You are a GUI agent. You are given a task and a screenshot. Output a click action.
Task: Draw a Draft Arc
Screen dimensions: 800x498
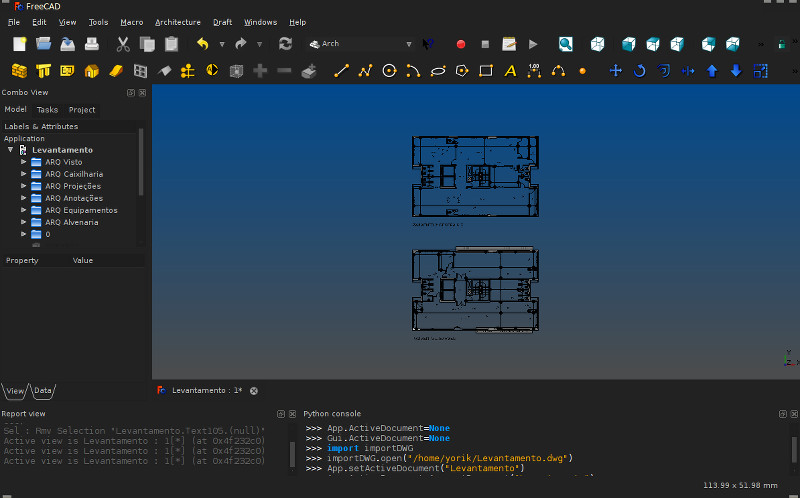413,71
